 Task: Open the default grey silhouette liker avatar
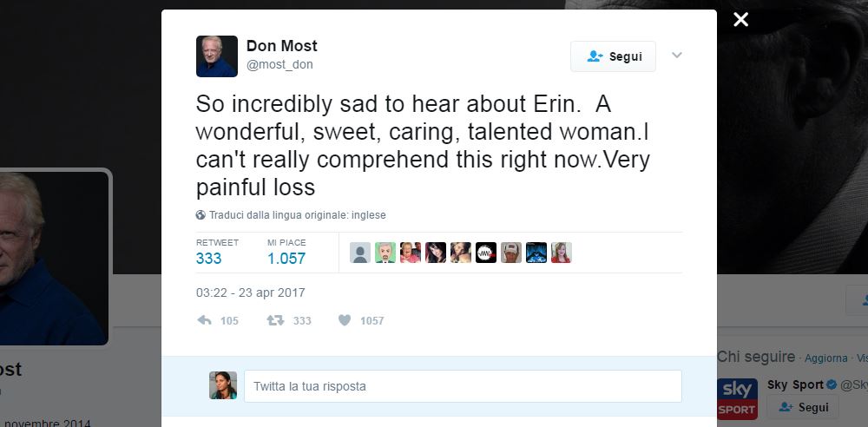pyautogui.click(x=360, y=253)
